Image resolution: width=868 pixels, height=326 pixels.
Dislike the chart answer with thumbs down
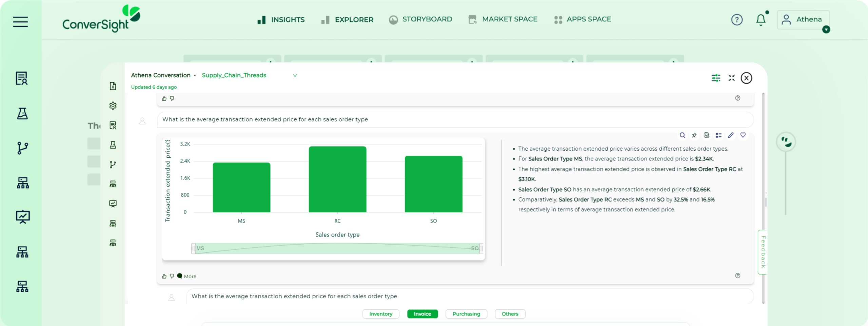[x=172, y=276]
